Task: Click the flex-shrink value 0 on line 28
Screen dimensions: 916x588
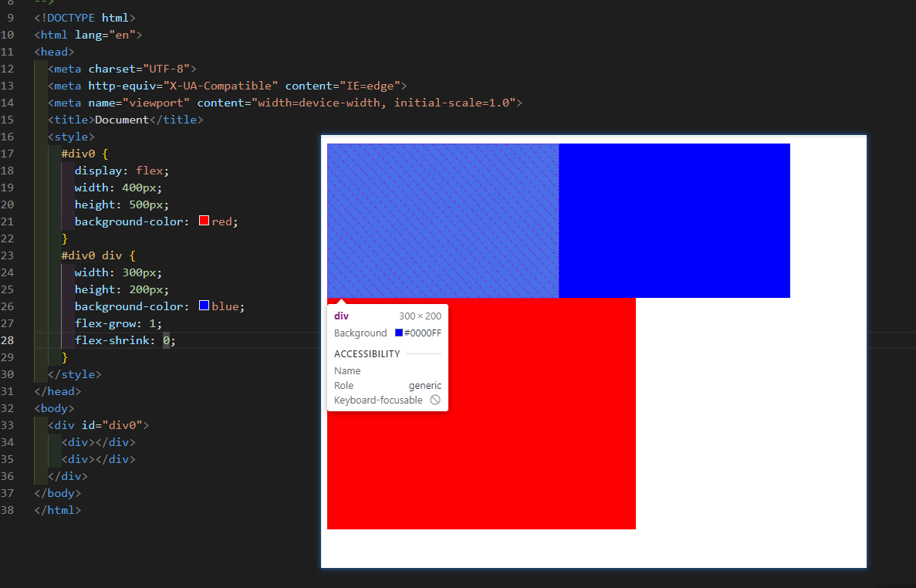Action: coord(166,340)
